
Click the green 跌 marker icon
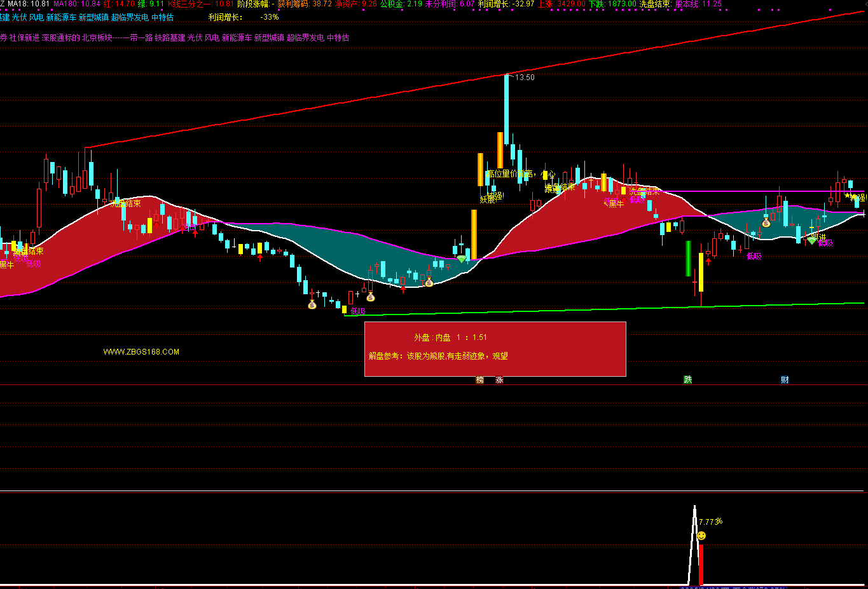(688, 380)
